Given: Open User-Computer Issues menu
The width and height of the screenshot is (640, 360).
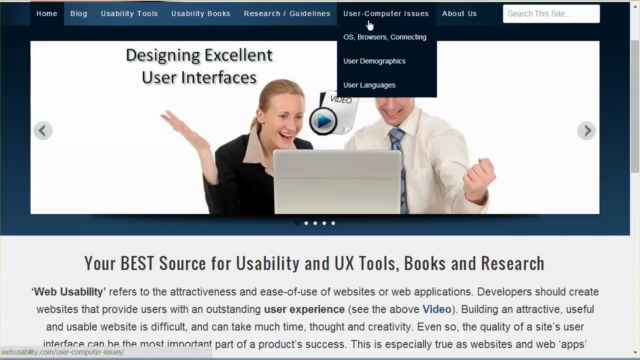Looking at the screenshot, I should click(386, 13).
